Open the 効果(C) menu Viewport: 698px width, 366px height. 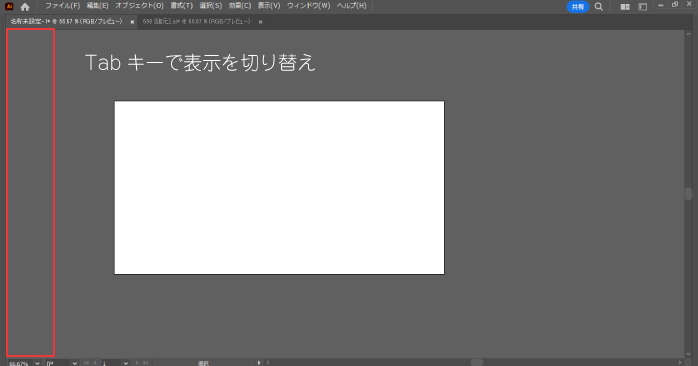point(240,6)
